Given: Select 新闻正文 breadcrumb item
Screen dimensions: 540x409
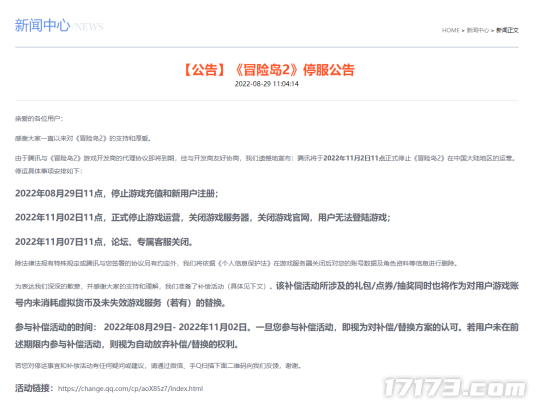Looking at the screenshot, I should [507, 30].
